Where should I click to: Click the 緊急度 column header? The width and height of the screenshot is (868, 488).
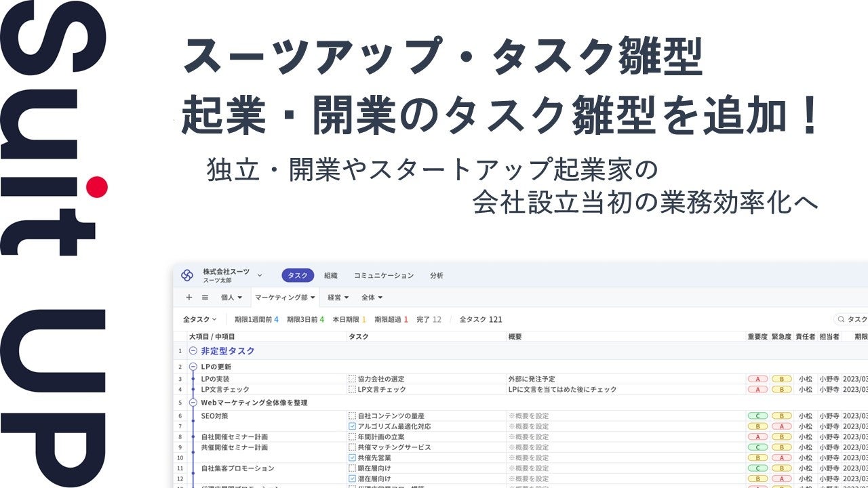(781, 336)
